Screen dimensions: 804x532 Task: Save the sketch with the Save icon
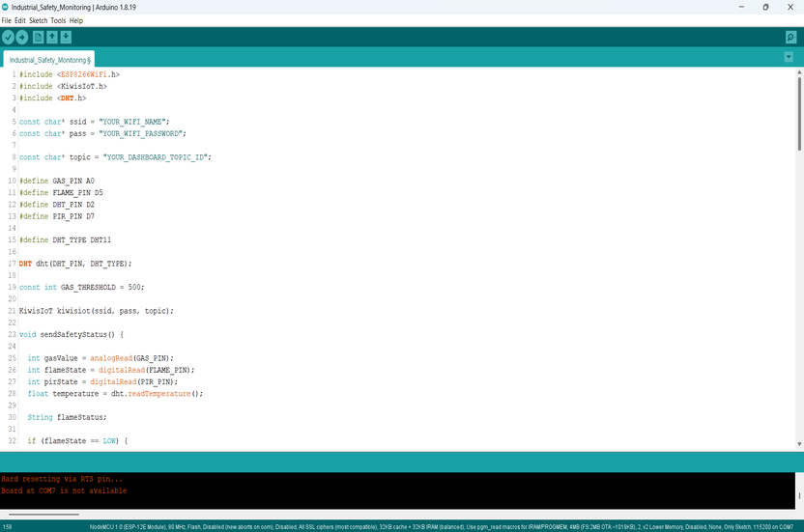pyautogui.click(x=66, y=37)
